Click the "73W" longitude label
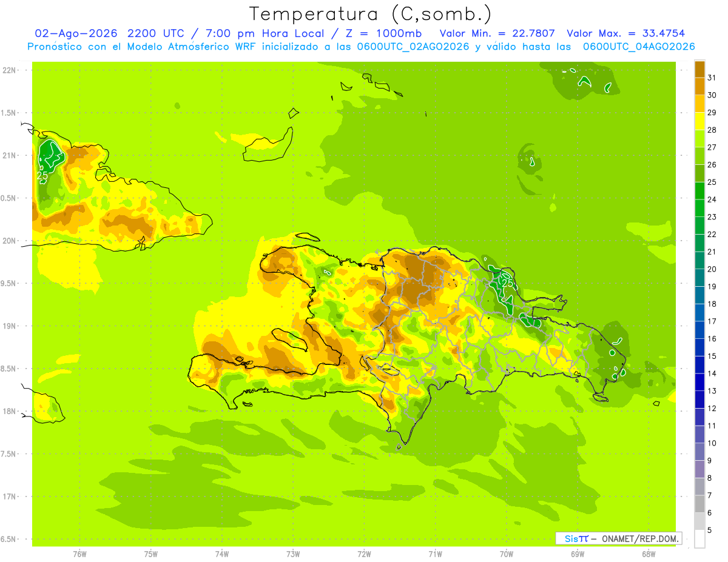 pos(293,554)
